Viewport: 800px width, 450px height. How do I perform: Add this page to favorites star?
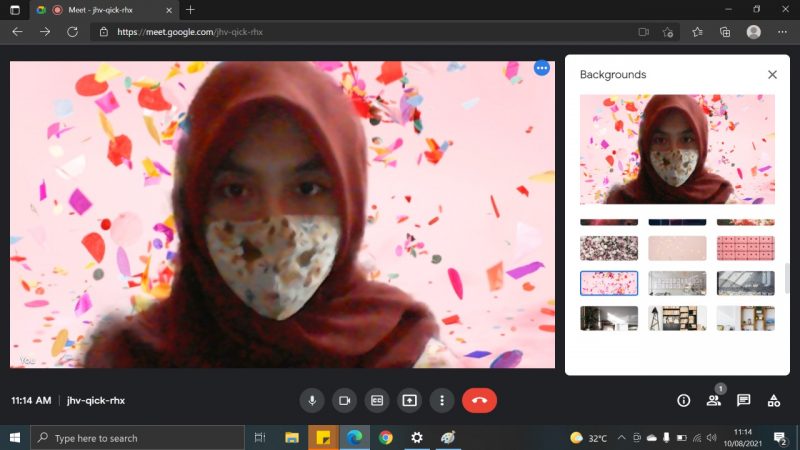pos(668,32)
